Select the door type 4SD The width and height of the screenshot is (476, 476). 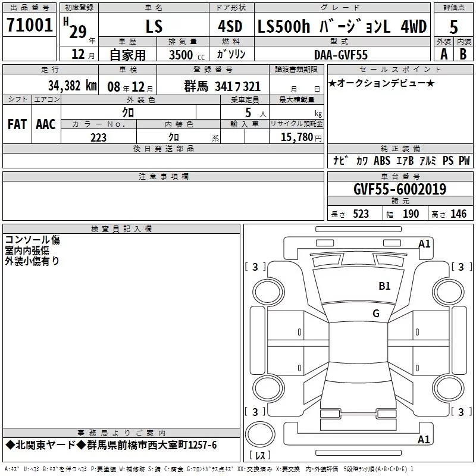[x=230, y=26]
